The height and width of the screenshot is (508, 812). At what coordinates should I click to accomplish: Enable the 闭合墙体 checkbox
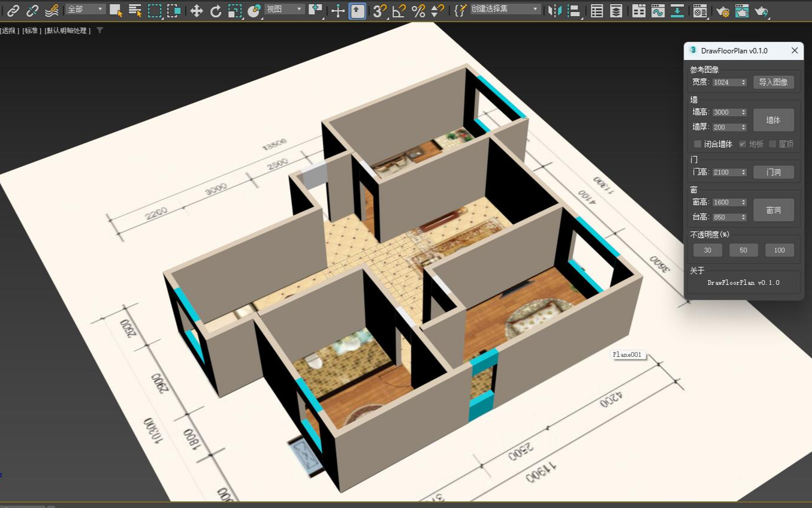[x=698, y=144]
